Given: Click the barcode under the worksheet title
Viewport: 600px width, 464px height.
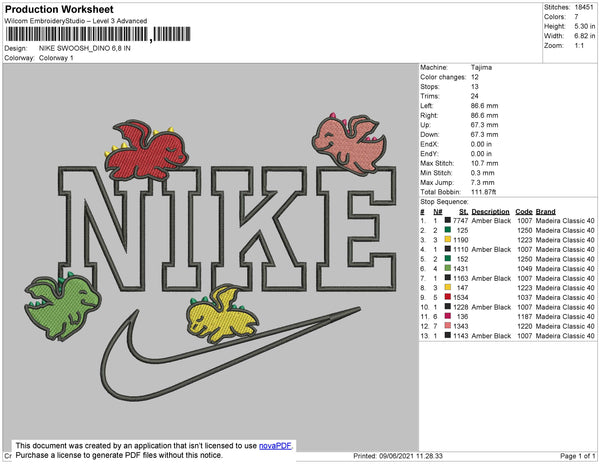Looking at the screenshot, I should click(98, 34).
